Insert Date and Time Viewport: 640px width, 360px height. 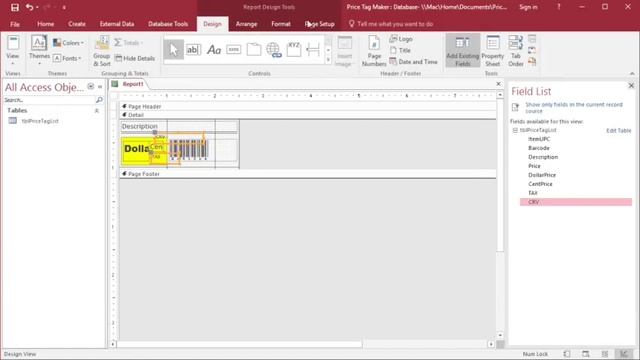(413, 62)
